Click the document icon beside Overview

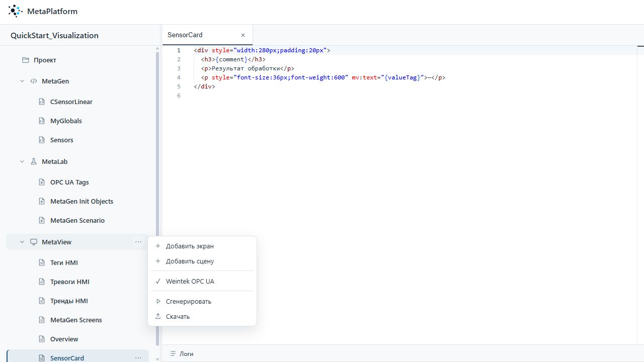click(x=42, y=339)
